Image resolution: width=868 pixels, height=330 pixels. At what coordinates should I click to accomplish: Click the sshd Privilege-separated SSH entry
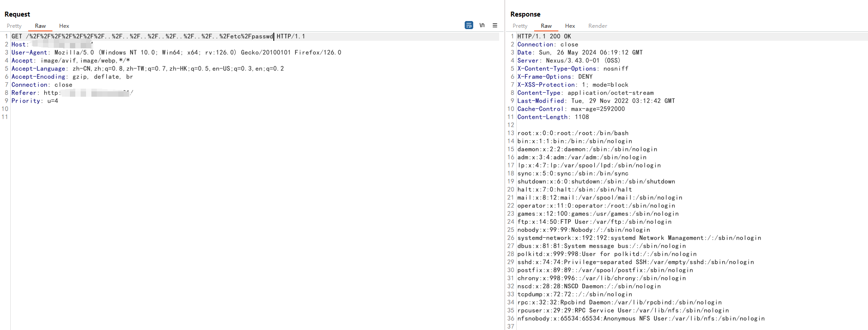(635, 262)
